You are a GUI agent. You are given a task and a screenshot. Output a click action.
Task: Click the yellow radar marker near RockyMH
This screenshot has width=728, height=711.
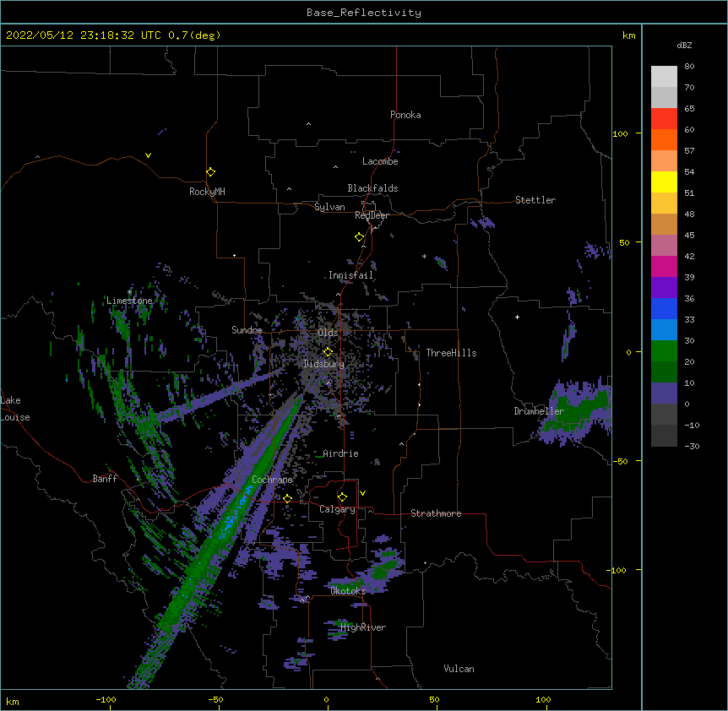(x=210, y=172)
